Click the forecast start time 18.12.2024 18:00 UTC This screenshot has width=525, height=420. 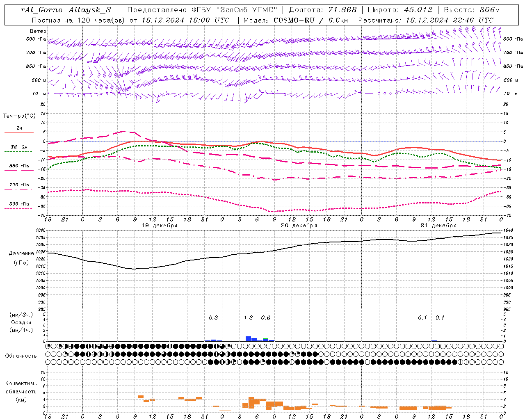pyautogui.click(x=185, y=20)
